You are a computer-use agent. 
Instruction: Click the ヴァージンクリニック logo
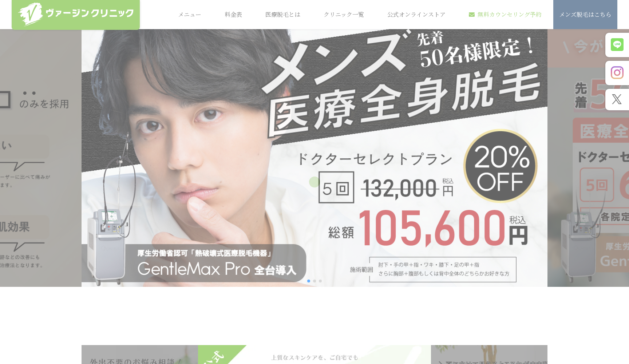coord(76,14)
